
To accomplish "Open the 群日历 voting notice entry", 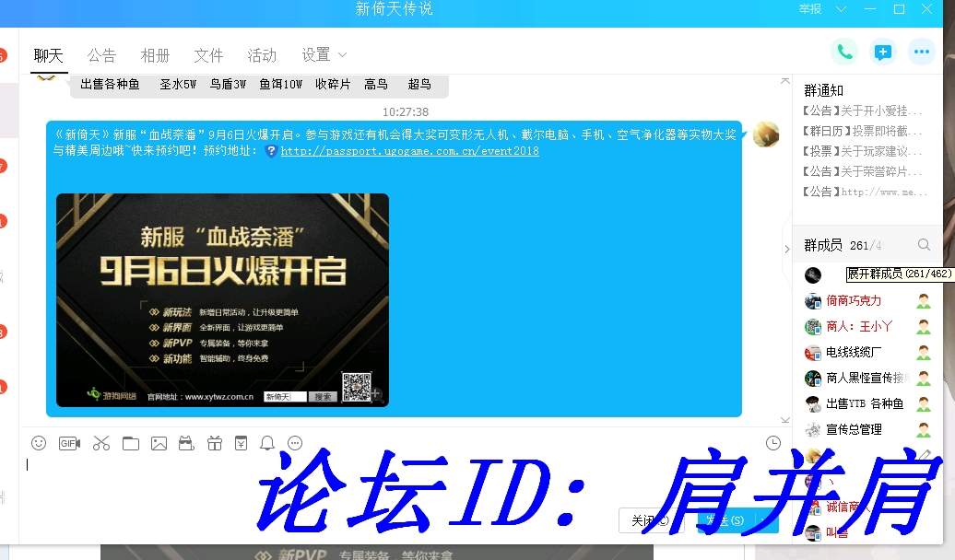I will coord(862,131).
